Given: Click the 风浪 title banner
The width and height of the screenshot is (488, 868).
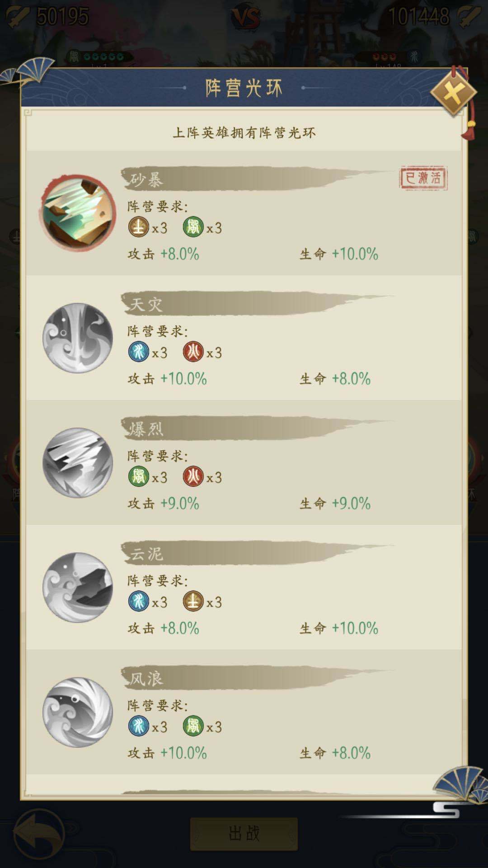Looking at the screenshot, I should (258, 678).
